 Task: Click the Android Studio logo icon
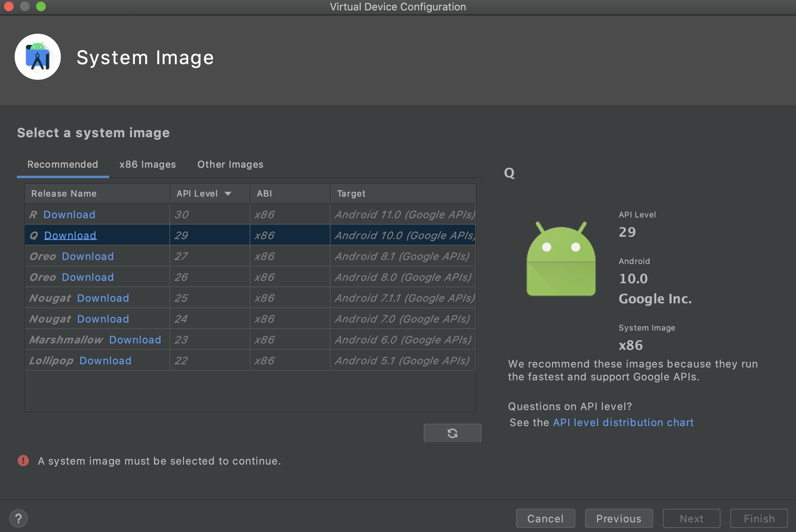pos(38,57)
